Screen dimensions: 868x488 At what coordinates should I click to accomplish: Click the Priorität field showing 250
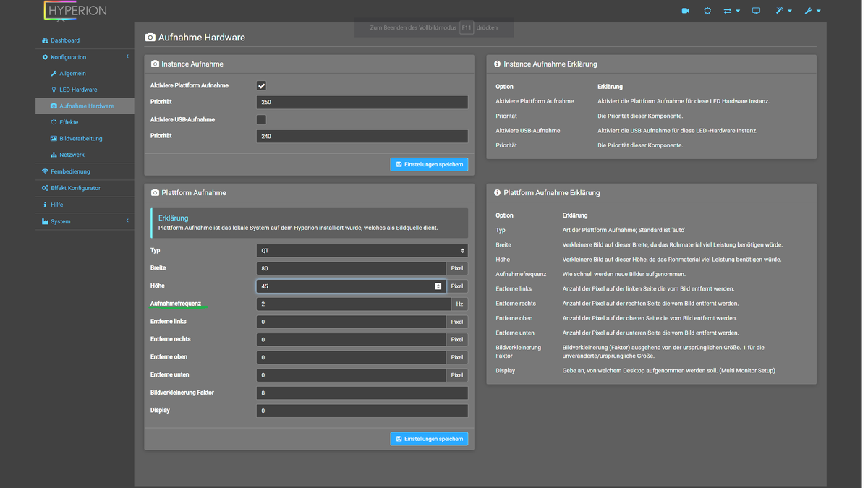pos(362,102)
